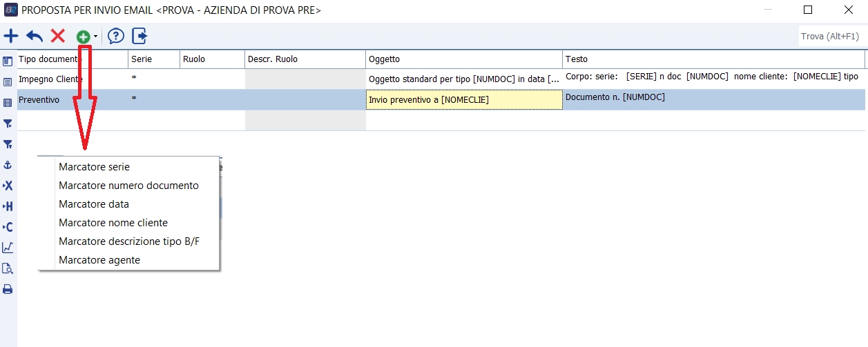Click the Serie cell in Impegno Cliente row
This screenshot has height=347, width=868.
[x=154, y=79]
